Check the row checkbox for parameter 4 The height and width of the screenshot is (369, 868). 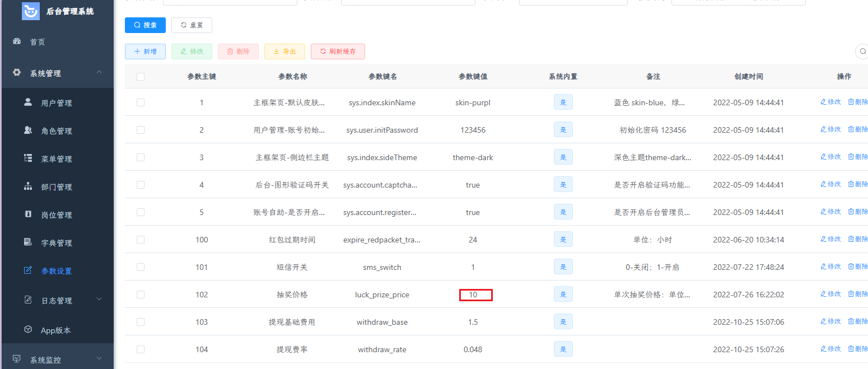click(x=141, y=185)
